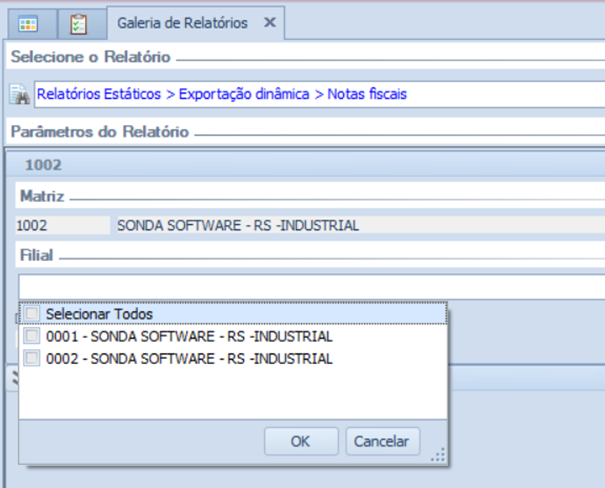Viewport: 605px width, 488px height.
Task: Click the report search binoculars icon
Action: (20, 94)
